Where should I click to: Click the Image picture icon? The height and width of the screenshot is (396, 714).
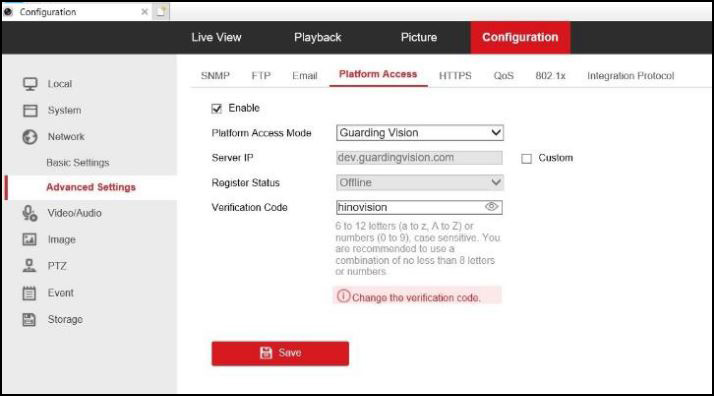(30, 239)
